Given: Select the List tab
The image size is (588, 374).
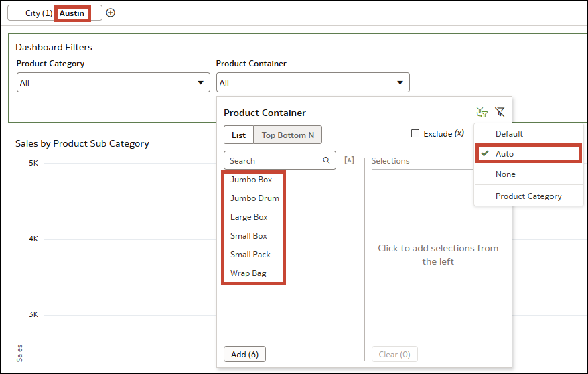Looking at the screenshot, I should [239, 135].
